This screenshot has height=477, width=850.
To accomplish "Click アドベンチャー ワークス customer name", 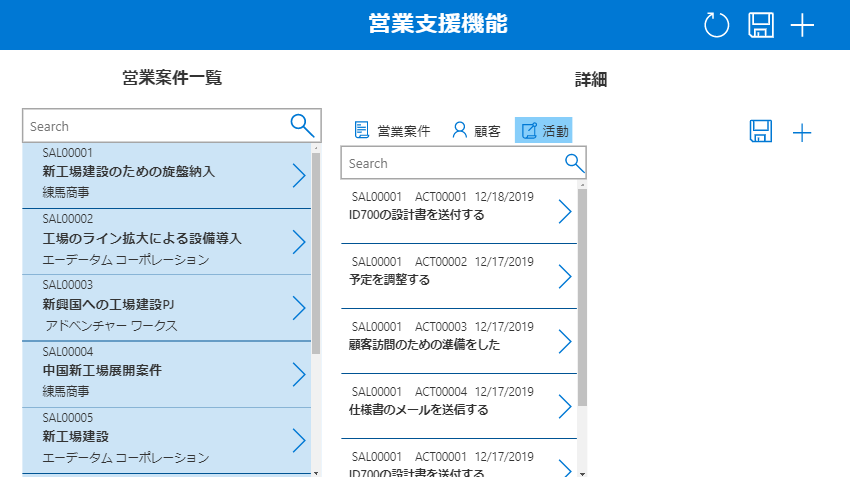I will pyautogui.click(x=112, y=325).
